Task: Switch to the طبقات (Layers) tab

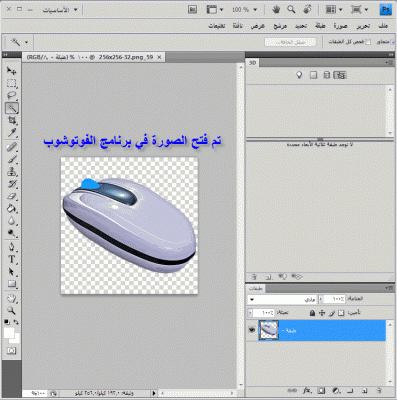Action: tap(256, 288)
